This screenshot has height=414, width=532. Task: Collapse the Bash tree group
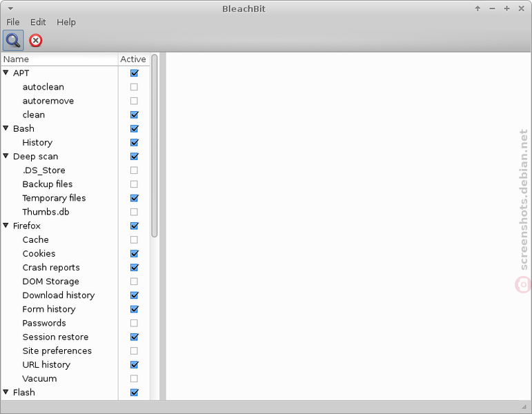(x=6, y=128)
